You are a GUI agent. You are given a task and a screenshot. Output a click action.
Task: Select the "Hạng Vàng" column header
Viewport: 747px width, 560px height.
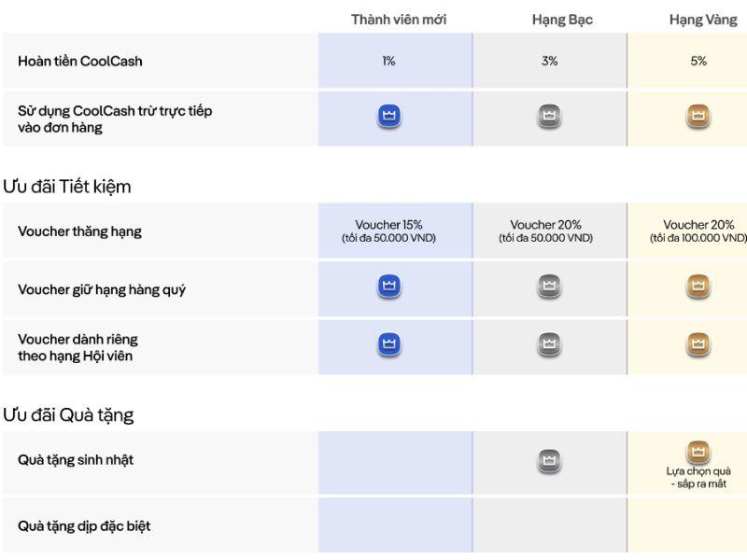coord(702,20)
